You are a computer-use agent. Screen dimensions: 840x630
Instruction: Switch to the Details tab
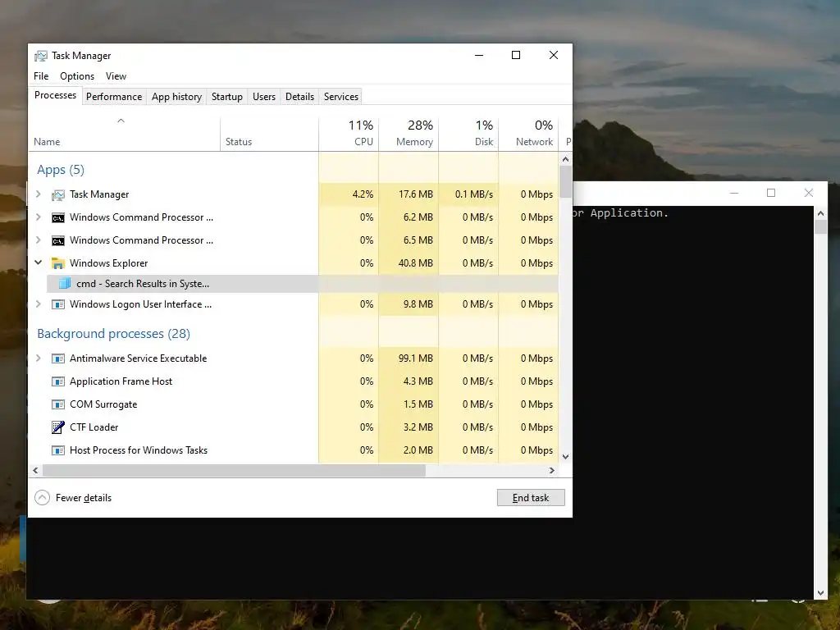click(x=299, y=97)
